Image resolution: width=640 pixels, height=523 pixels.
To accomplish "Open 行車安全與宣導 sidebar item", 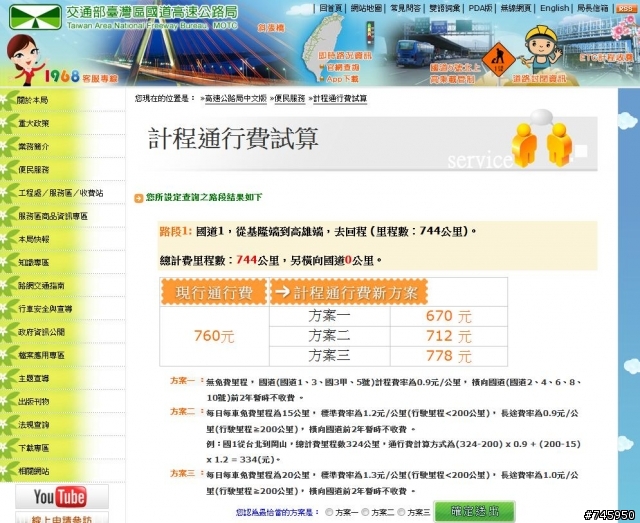I will coord(45,309).
